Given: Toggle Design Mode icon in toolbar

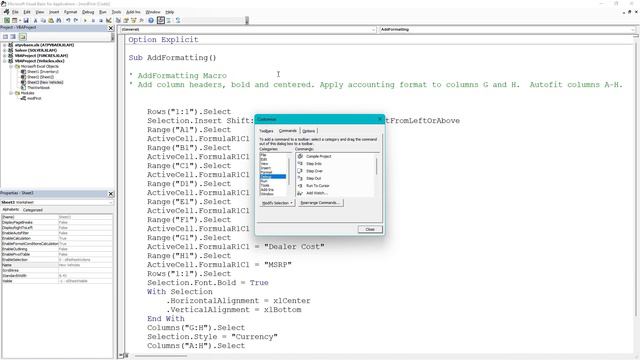Looking at the screenshot, I should 109,20.
